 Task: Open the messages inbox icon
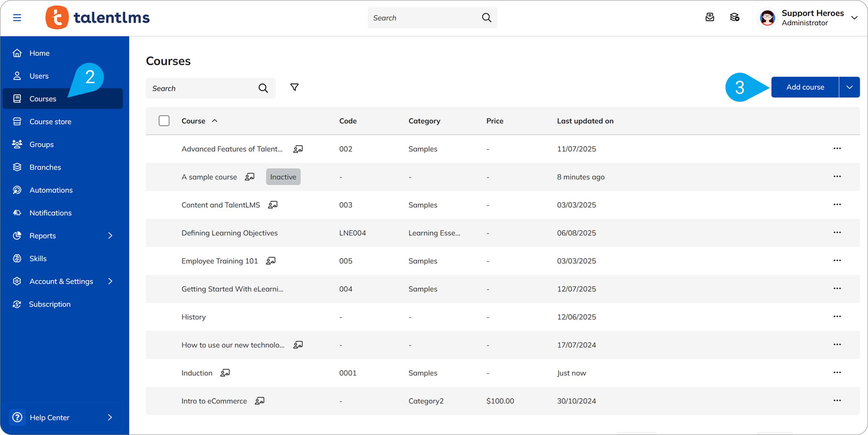click(x=710, y=17)
